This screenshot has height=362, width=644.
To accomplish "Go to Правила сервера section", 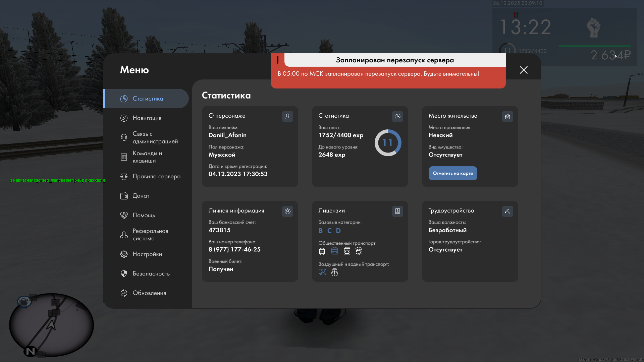I will tap(156, 176).
